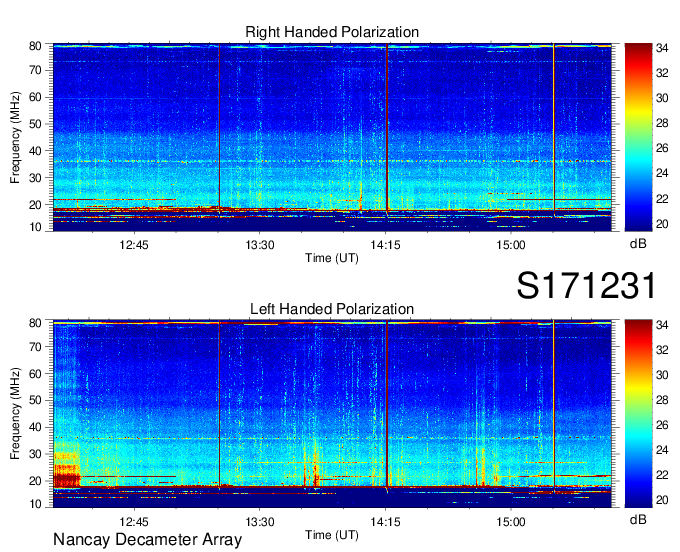The height and width of the screenshot is (552, 680).
Task: Click the 32 value on lower color bar
Action: [x=662, y=349]
